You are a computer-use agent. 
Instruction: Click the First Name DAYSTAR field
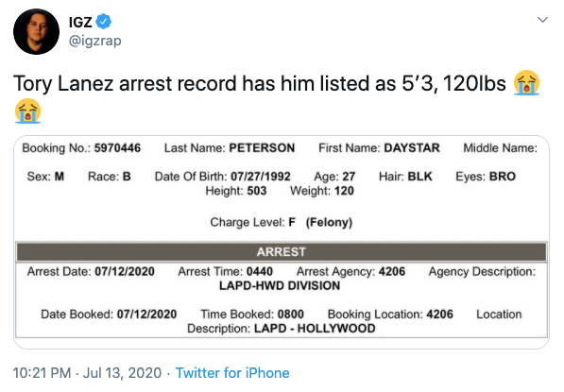click(x=379, y=147)
